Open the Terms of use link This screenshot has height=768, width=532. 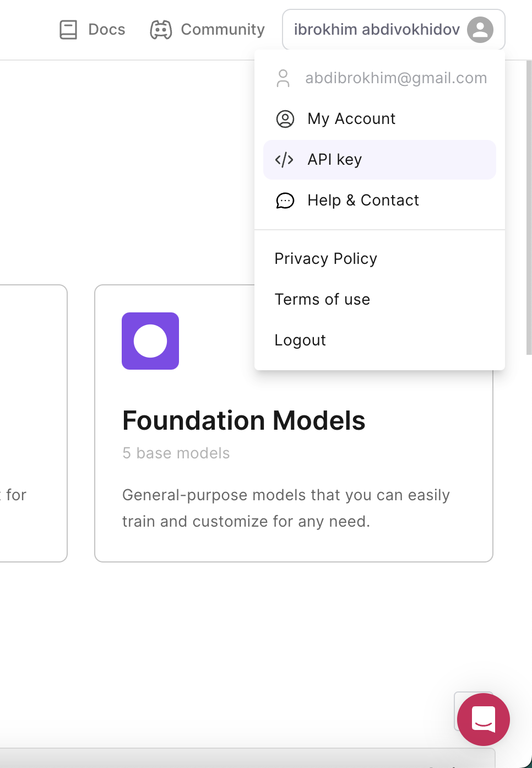322,300
